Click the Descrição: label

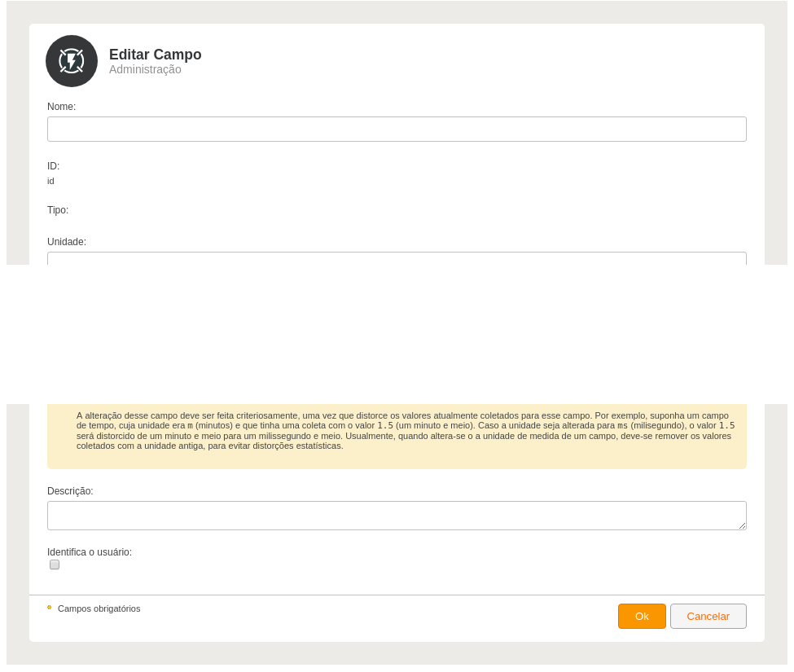(x=70, y=490)
